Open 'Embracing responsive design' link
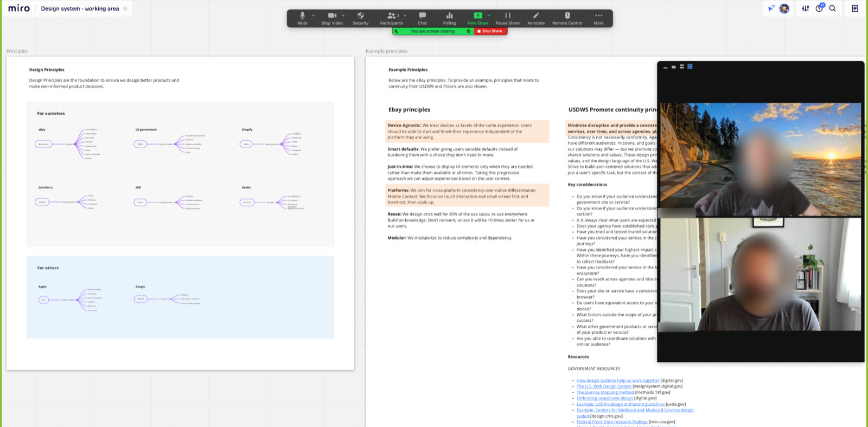Screen dimensions: 868x427 click(x=604, y=398)
